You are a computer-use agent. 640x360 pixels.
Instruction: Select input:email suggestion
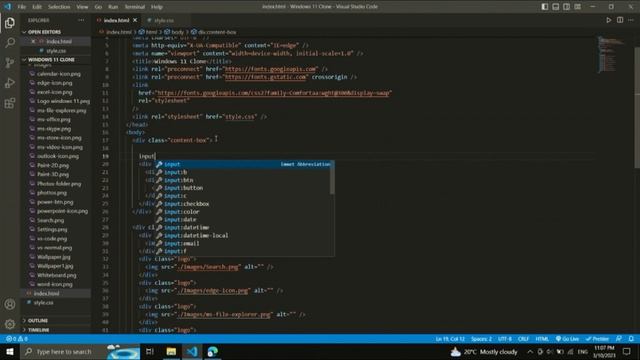(244, 243)
